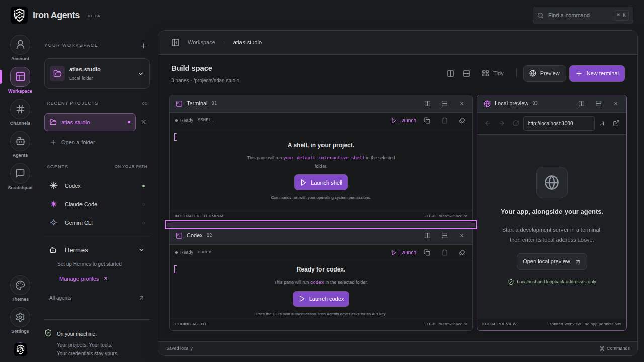Reload the Local preview page

tap(515, 123)
